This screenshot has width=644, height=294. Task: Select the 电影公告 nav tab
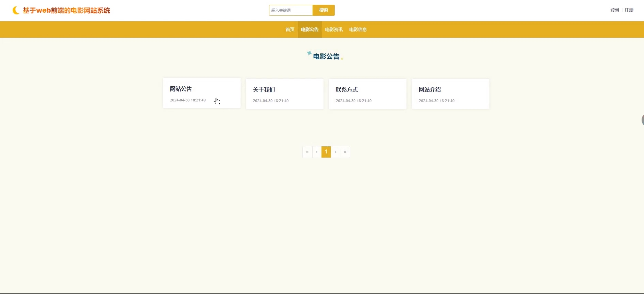[310, 29]
